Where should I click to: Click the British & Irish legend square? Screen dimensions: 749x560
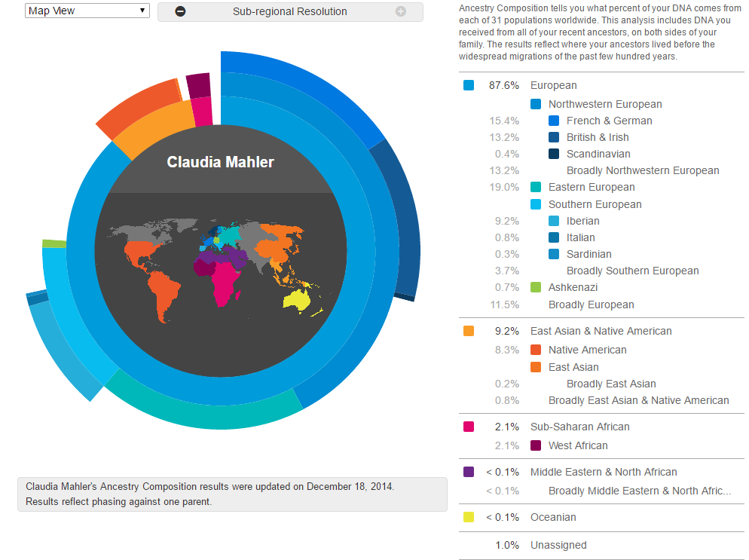(554, 137)
